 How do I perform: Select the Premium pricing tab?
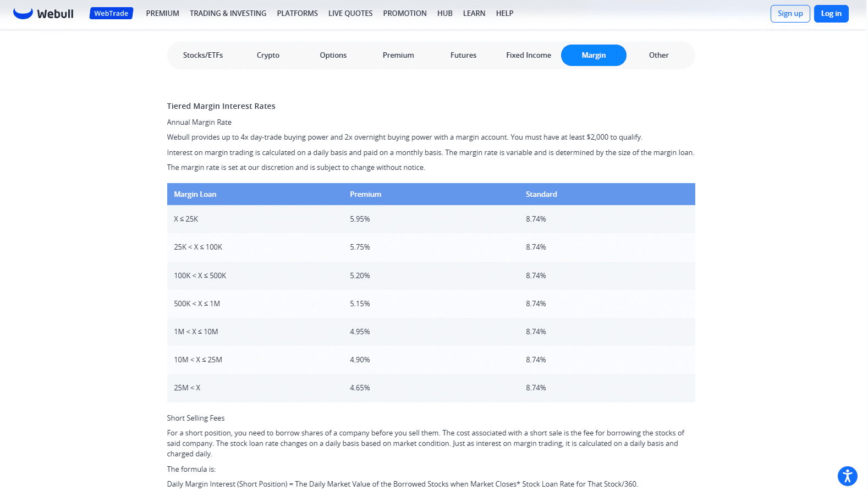[398, 55]
